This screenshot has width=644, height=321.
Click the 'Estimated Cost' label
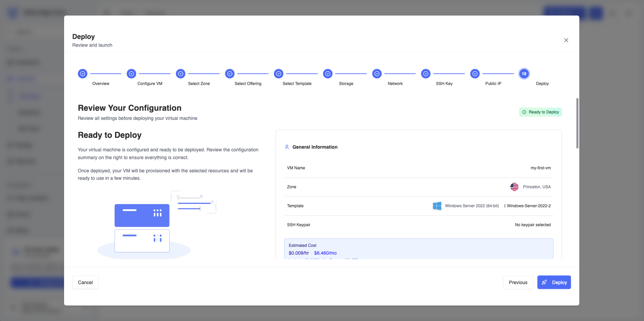pyautogui.click(x=303, y=245)
